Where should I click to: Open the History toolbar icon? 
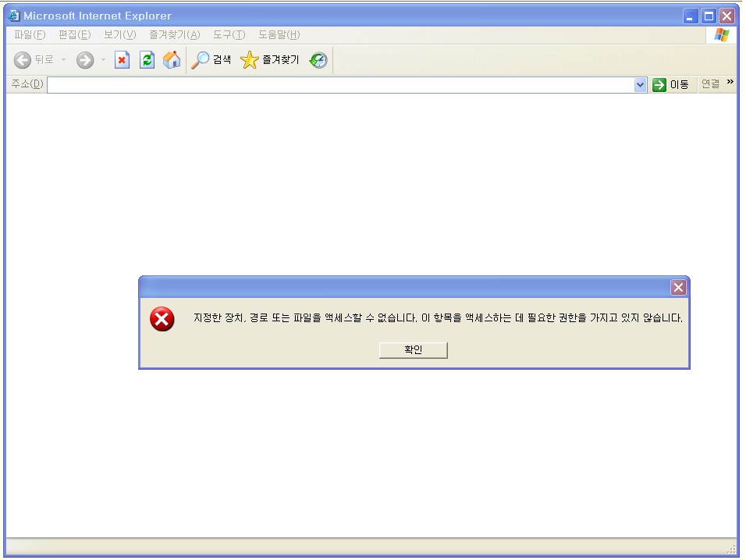[318, 60]
